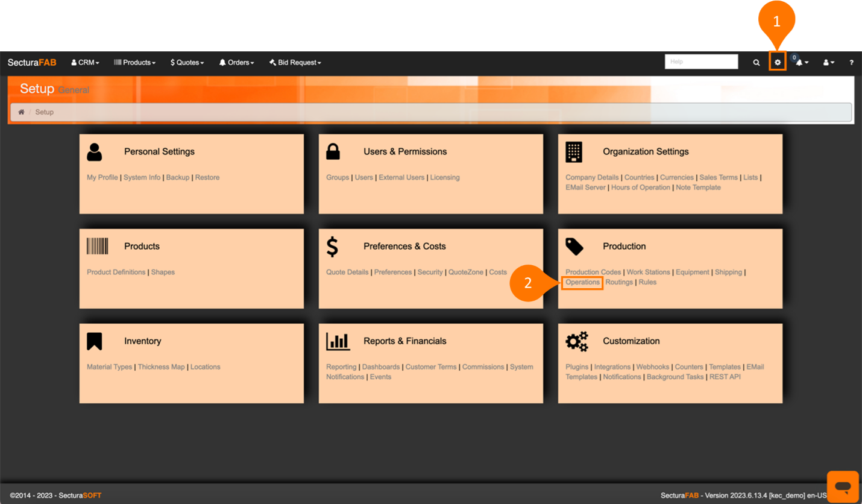The width and height of the screenshot is (862, 504).
Task: Open the Orders menu
Action: tap(236, 62)
